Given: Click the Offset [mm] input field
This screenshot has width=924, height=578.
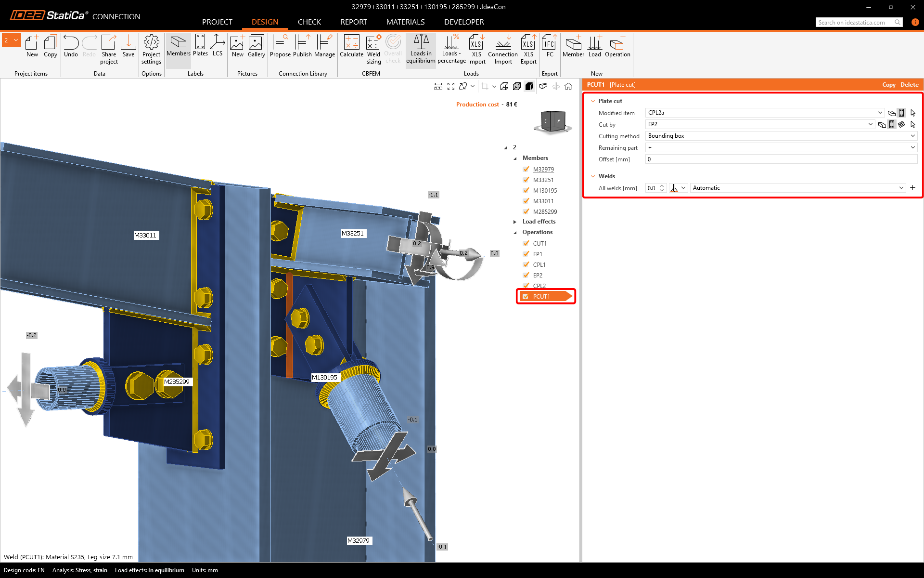Looking at the screenshot, I should 781,159.
